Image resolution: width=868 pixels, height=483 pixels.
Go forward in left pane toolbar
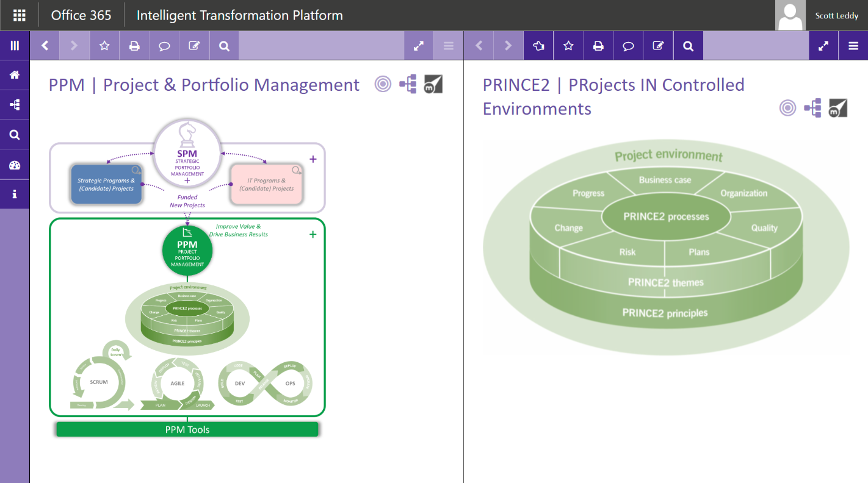[75, 46]
